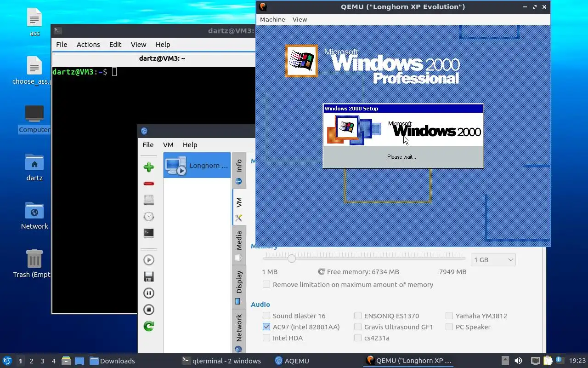Check Remove limitation on maximum memory
Viewport: 588px width, 368px height.
tap(266, 284)
